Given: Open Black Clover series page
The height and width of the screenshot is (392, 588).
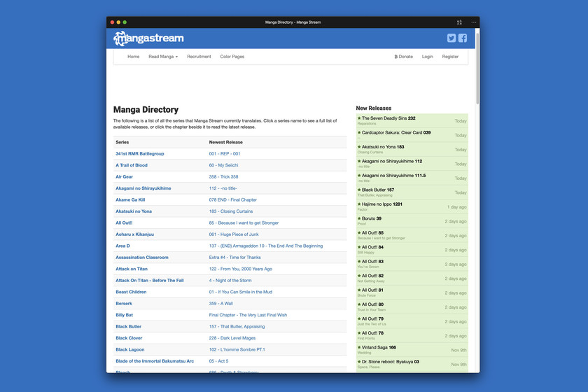Looking at the screenshot, I should coord(129,338).
